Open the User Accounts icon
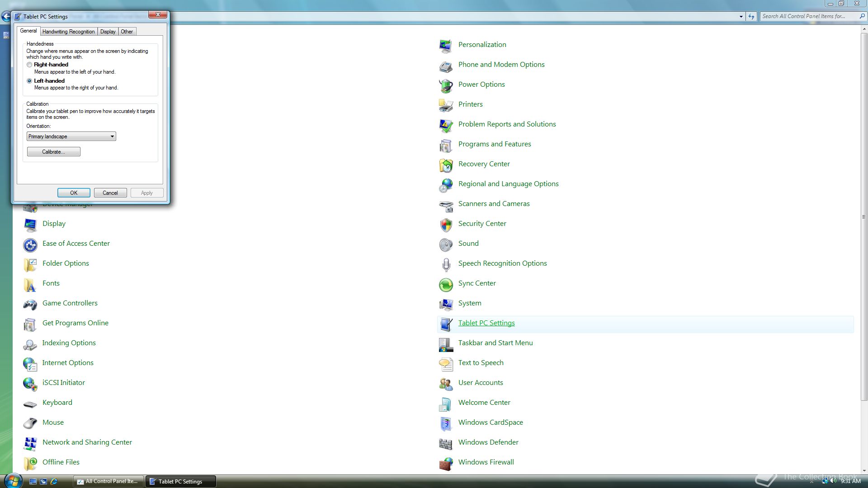Image resolution: width=868 pixels, height=488 pixels. (446, 383)
